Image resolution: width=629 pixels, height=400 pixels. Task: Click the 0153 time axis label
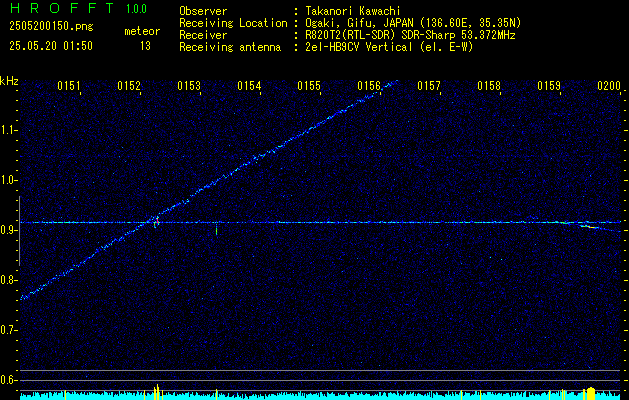[x=189, y=86]
